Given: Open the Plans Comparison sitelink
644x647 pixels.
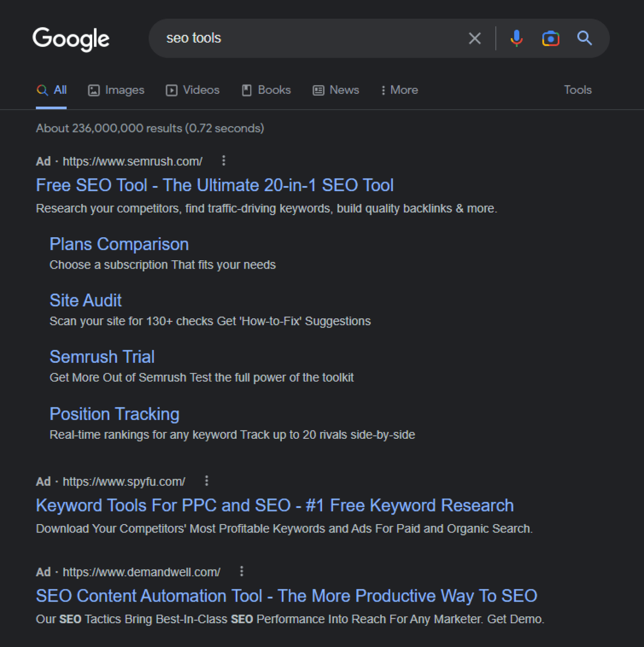Looking at the screenshot, I should (x=119, y=244).
